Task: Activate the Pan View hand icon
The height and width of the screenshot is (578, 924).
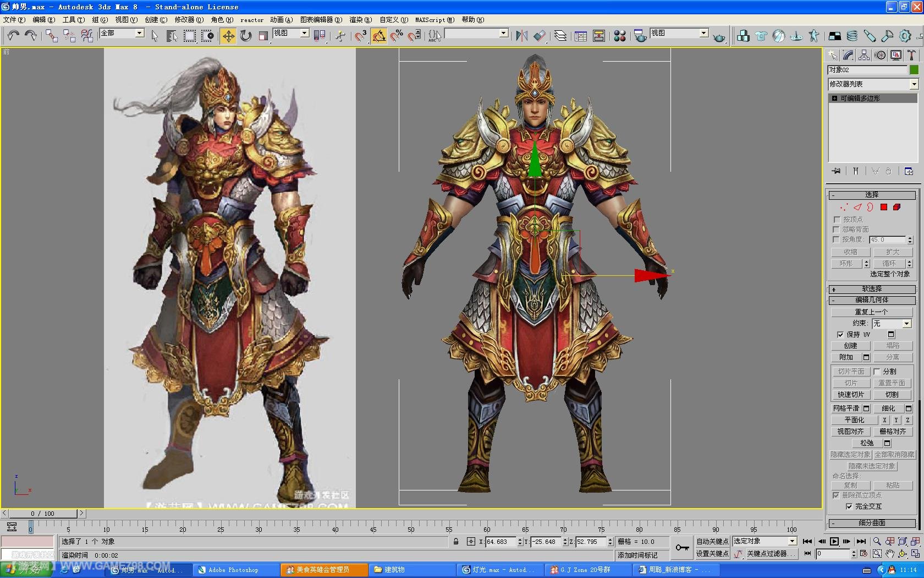Action: (889, 553)
